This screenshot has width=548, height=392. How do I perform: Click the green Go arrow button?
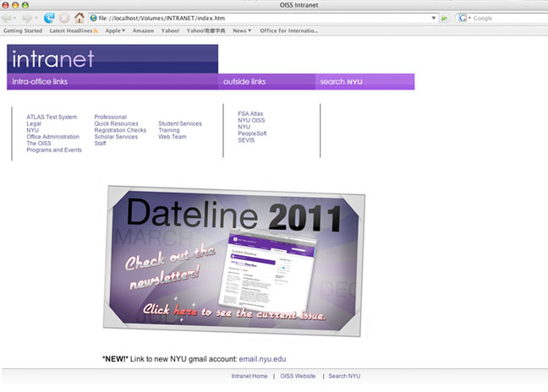pyautogui.click(x=445, y=18)
